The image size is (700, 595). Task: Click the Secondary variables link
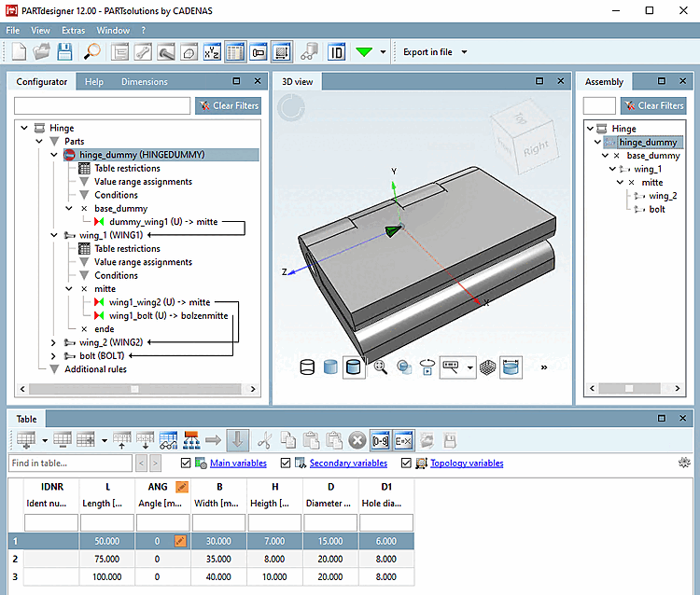[347, 464]
